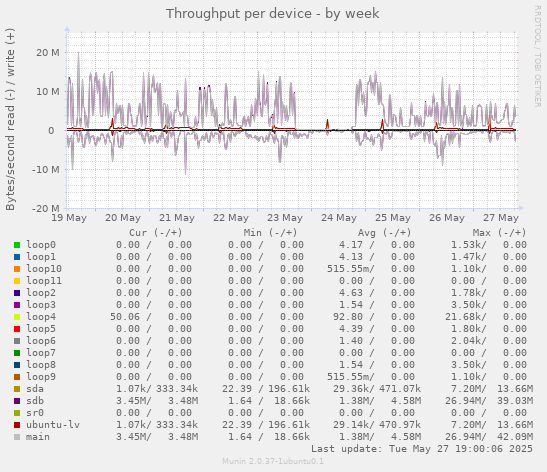Click the loop11 yellow legend swatch
Screen dimensions: 547x472
coord(17,281)
